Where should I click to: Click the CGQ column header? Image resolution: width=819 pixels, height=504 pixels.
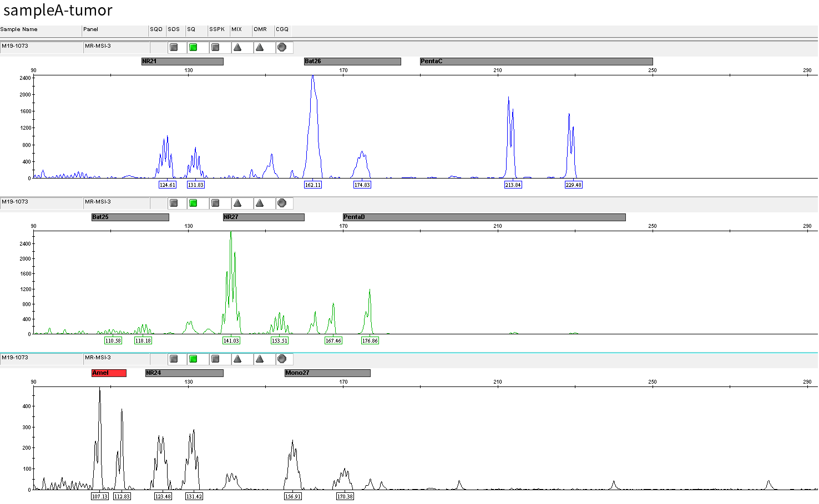click(282, 29)
